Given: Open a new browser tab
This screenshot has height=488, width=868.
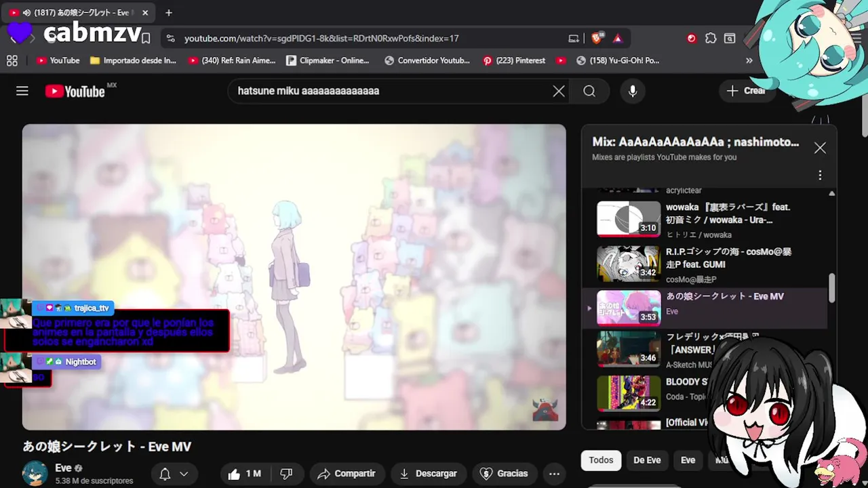Looking at the screenshot, I should click(169, 12).
